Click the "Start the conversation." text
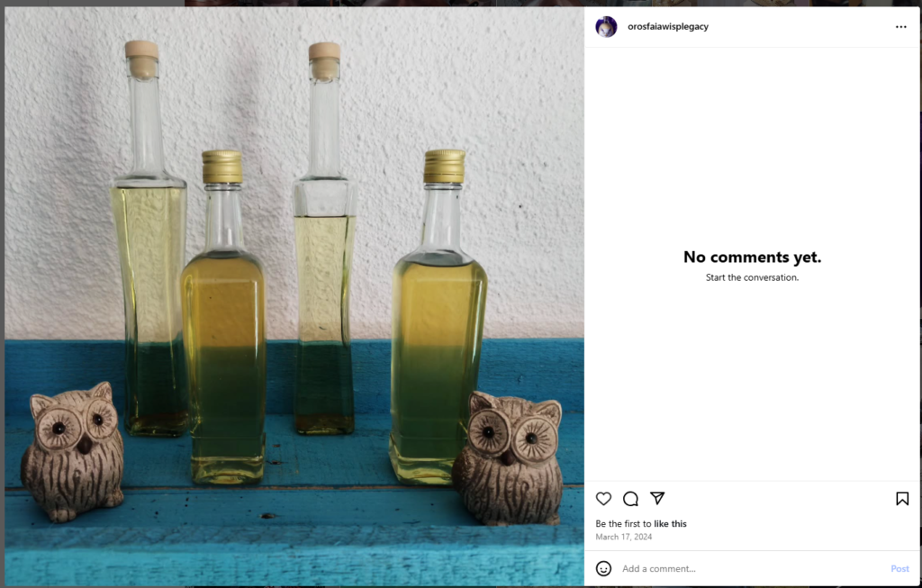The height and width of the screenshot is (588, 922). [x=752, y=278]
